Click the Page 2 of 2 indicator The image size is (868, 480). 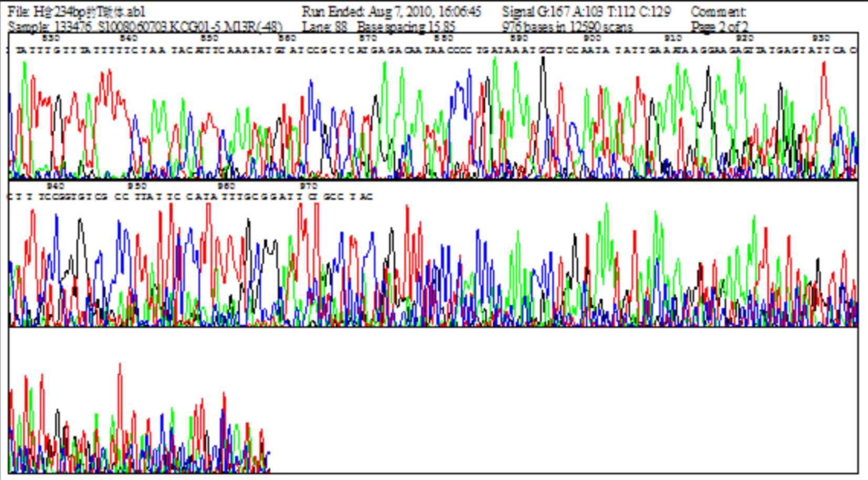click(x=719, y=27)
